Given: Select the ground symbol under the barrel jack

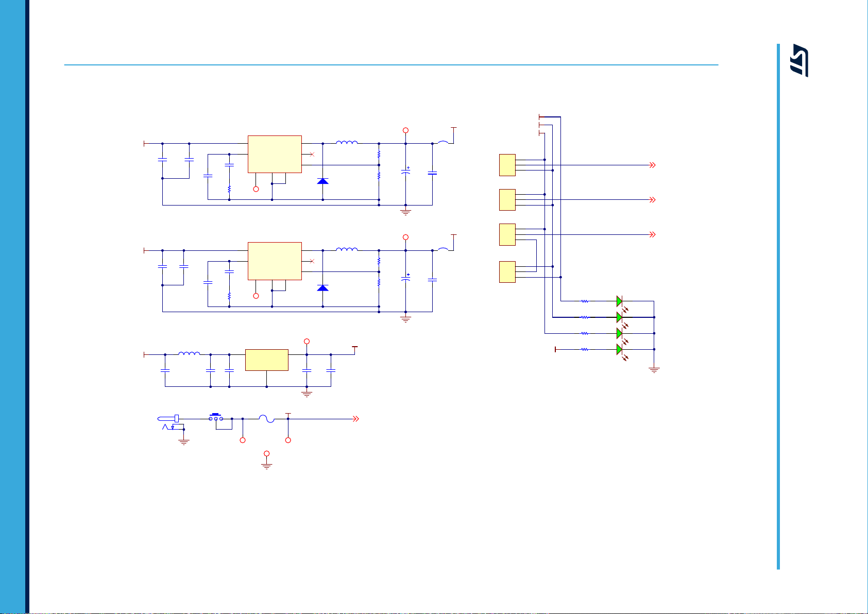Looking at the screenshot, I should (184, 442).
